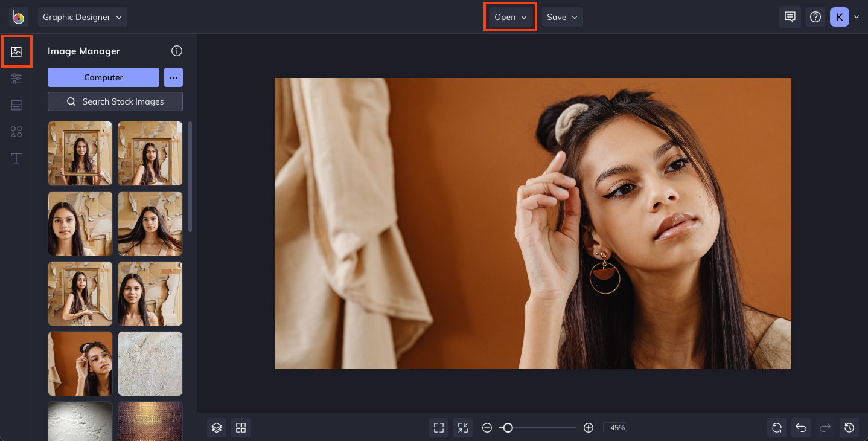Viewport: 868px width, 441px height.
Task: Undo the last action
Action: (800, 428)
